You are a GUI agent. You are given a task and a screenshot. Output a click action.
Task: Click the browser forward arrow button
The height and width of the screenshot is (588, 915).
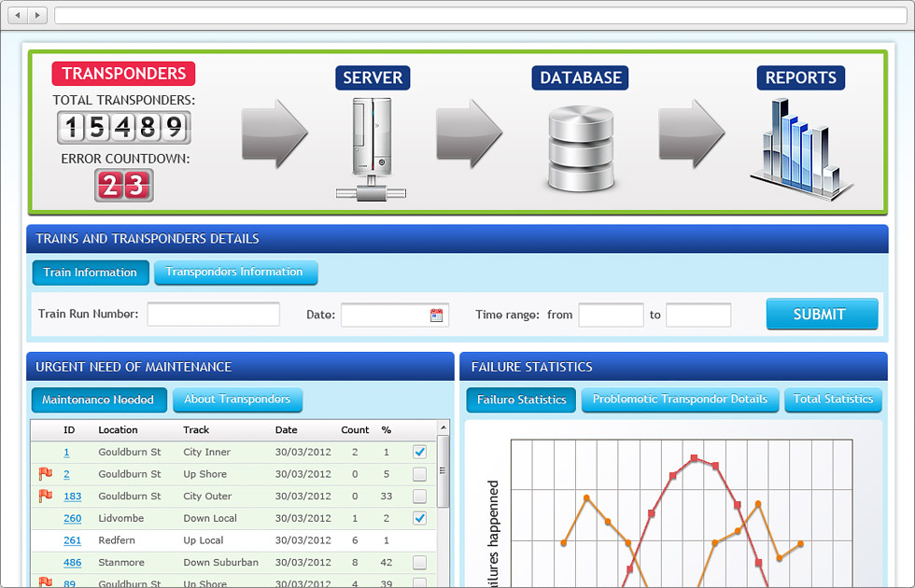pyautogui.click(x=37, y=15)
